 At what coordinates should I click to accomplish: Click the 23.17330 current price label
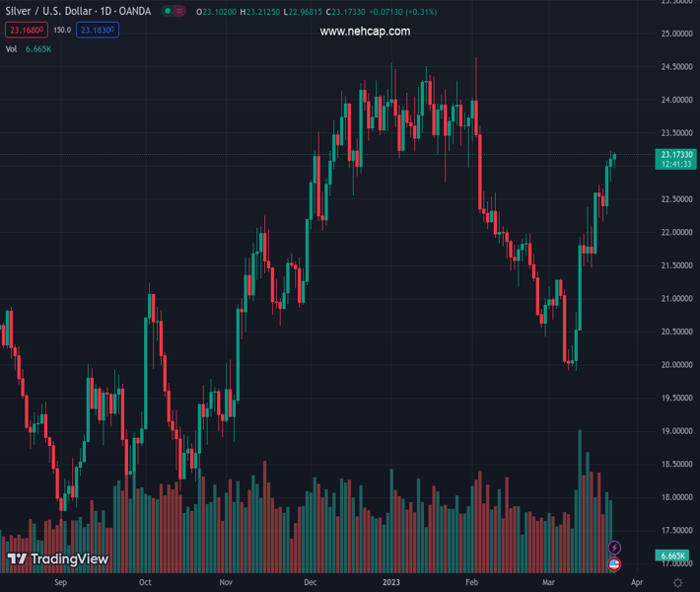tap(676, 155)
